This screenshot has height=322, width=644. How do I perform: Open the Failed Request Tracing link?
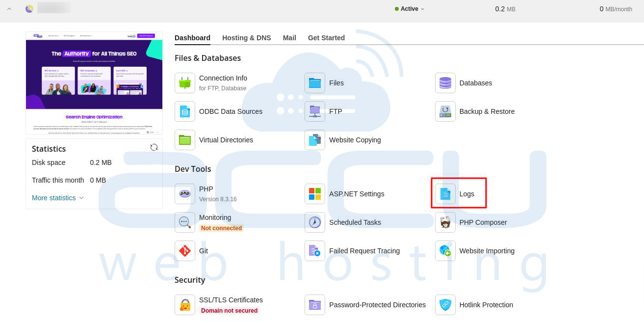click(x=364, y=251)
